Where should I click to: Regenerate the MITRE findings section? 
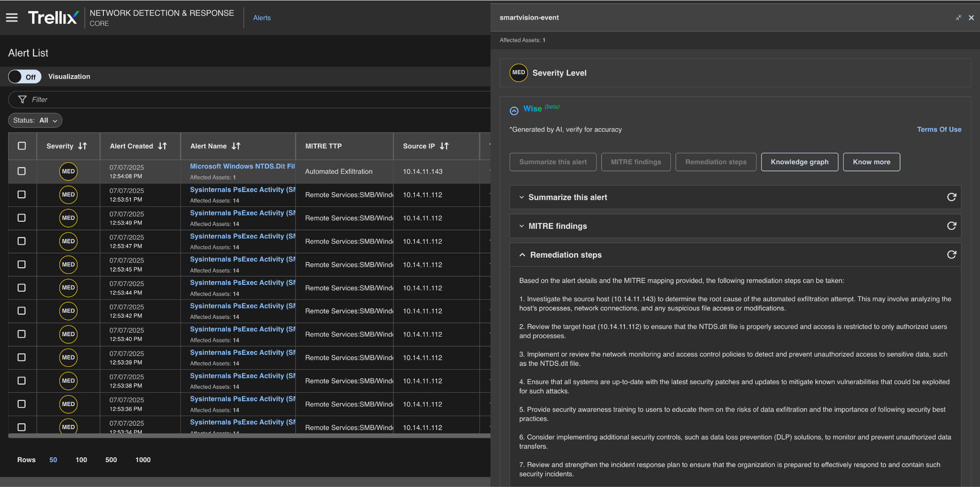[x=951, y=226]
